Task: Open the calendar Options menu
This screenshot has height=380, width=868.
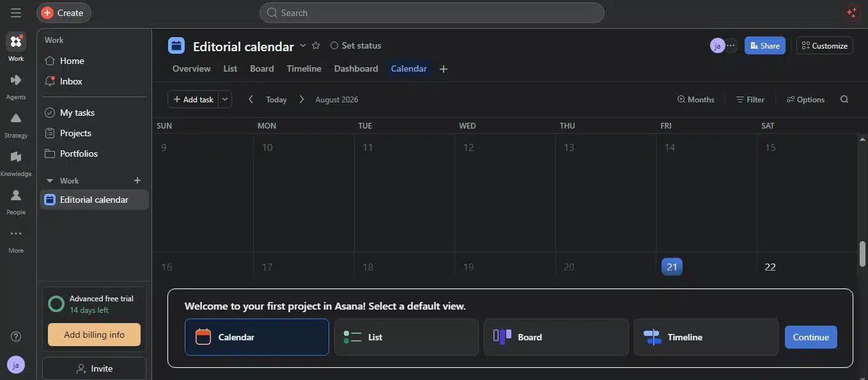Action: click(805, 99)
